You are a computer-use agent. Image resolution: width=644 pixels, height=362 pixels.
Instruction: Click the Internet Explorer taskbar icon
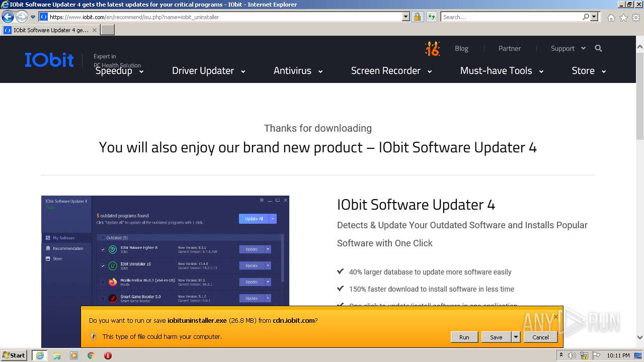pos(40,355)
